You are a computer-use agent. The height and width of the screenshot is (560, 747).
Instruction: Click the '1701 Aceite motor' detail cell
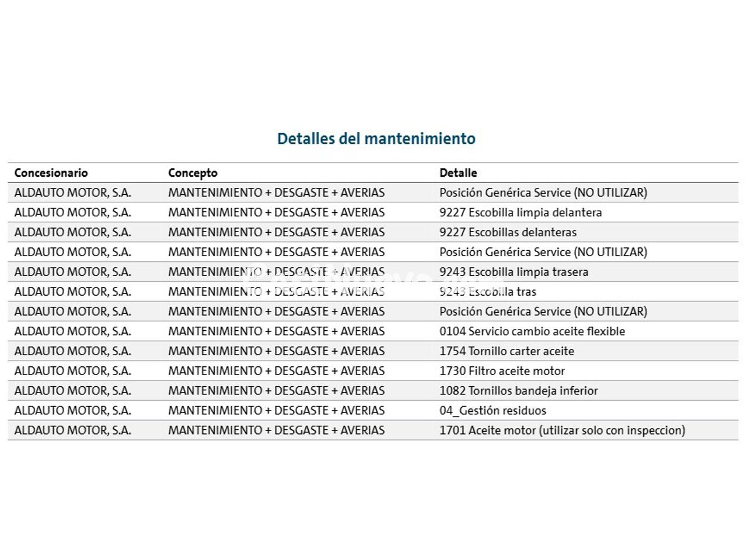click(562, 430)
